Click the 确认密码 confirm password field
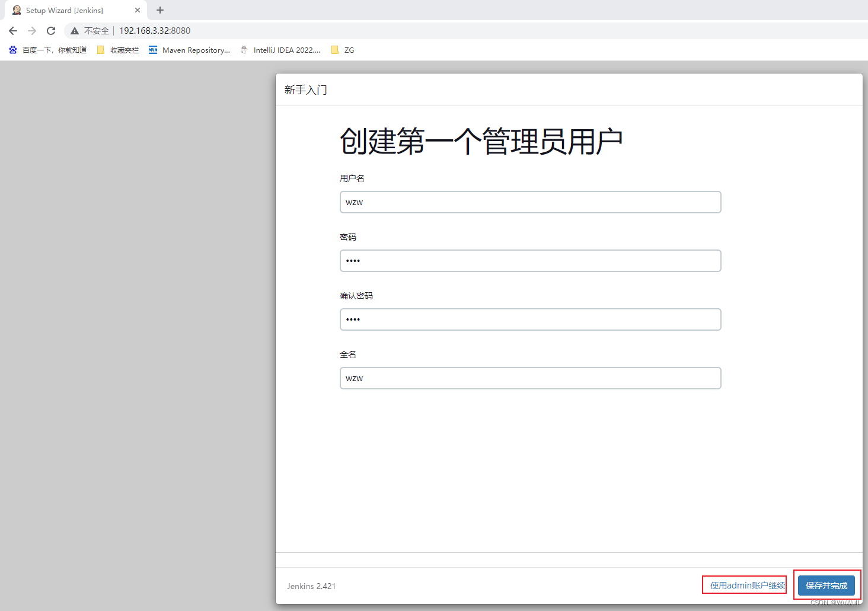868x611 pixels. click(x=531, y=319)
